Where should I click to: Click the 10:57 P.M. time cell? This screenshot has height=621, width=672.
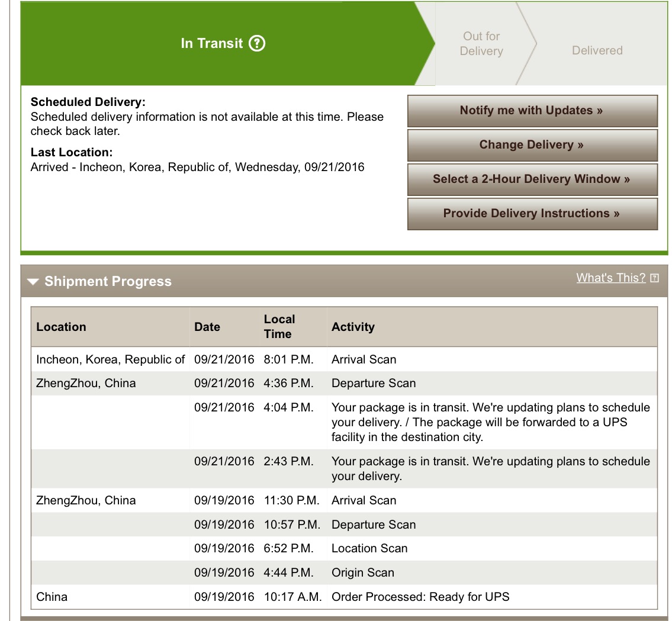coord(292,525)
